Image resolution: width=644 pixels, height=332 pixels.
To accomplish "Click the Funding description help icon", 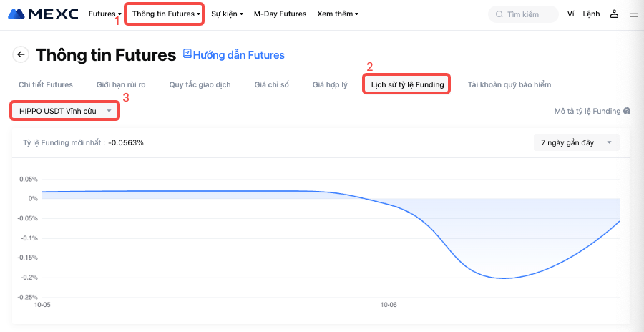I will coord(627,112).
